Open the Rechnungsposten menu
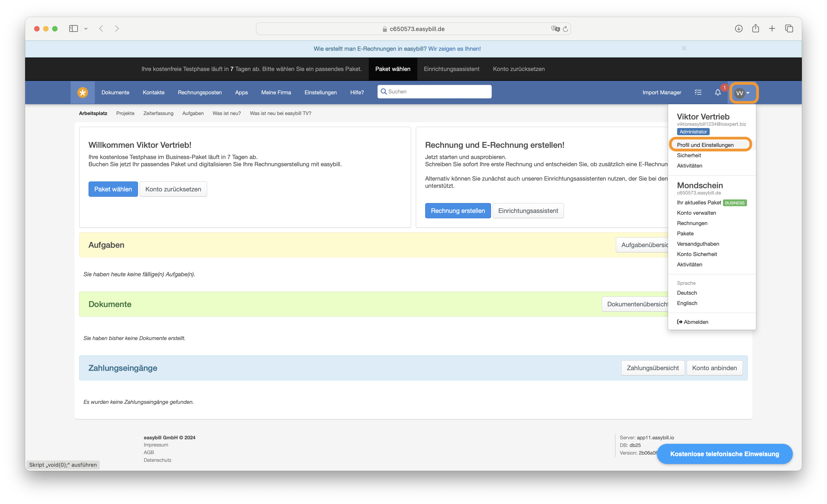 tap(200, 92)
